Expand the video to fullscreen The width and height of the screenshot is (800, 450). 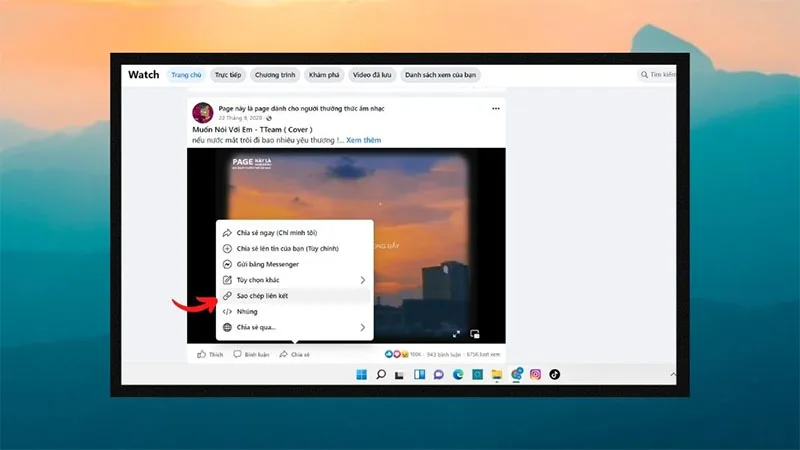(x=456, y=334)
